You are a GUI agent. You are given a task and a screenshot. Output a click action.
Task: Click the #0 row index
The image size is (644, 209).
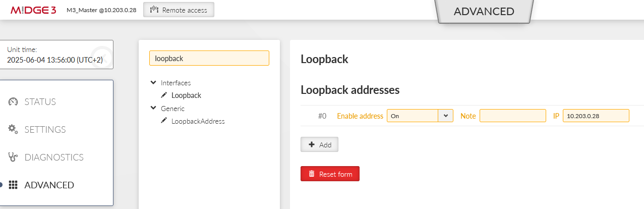pyautogui.click(x=322, y=116)
